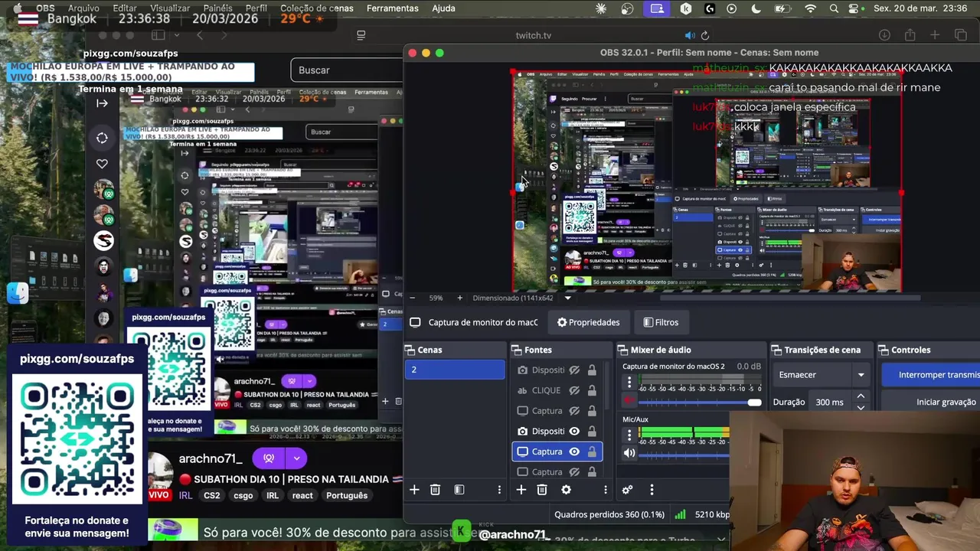Reload the twitch.tv page in Safari

705,35
